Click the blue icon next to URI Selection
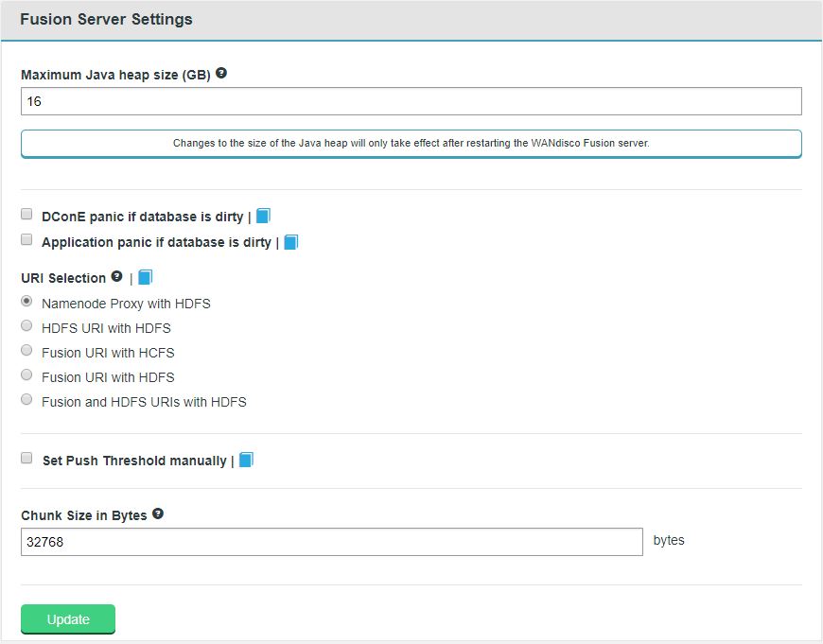 [144, 276]
